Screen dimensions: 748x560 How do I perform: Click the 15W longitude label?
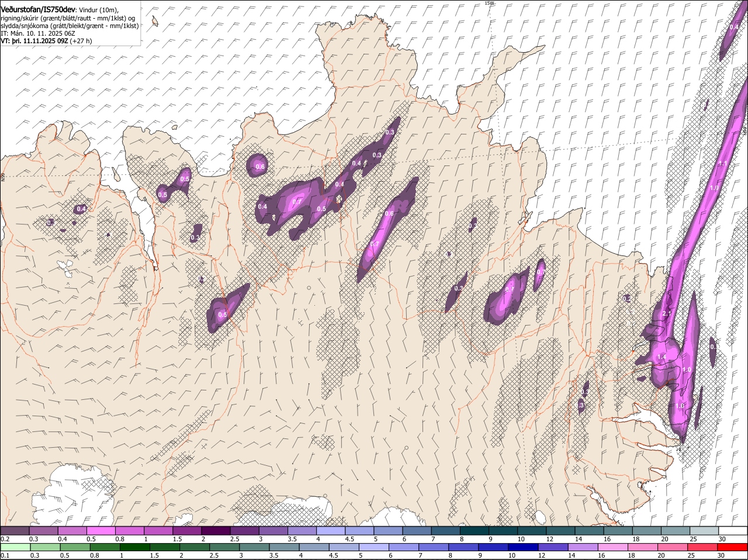tap(489, 3)
